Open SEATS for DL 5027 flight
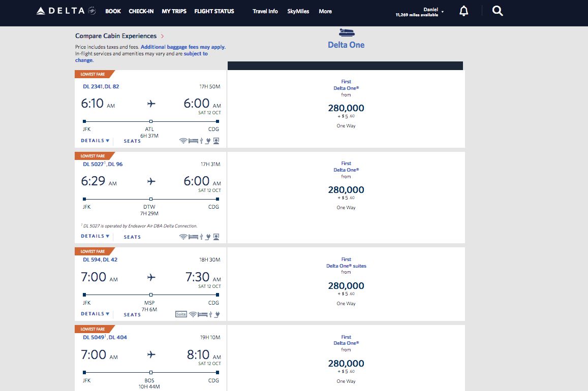The image size is (588, 391). pos(132,237)
